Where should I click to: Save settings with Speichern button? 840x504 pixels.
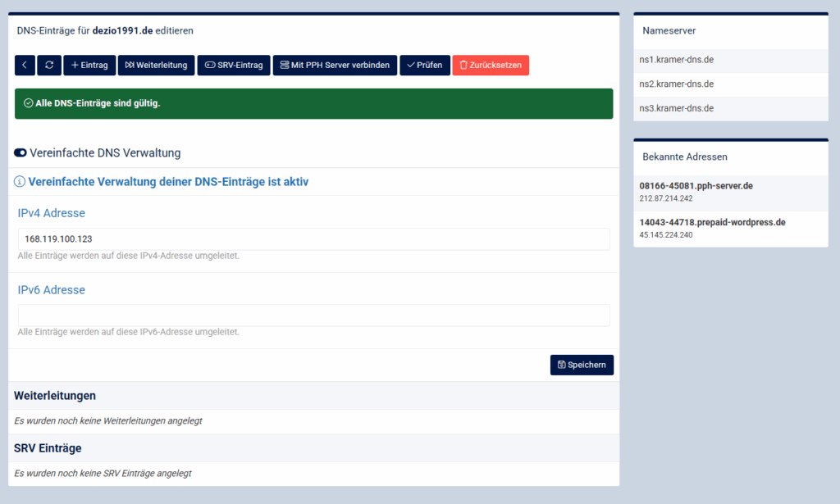582,365
